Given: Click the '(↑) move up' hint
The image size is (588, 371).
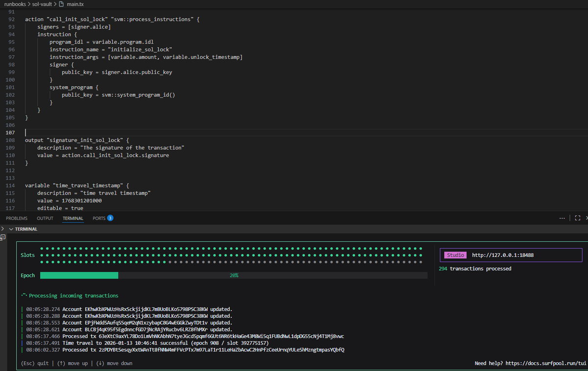Looking at the screenshot, I should [x=73, y=363].
